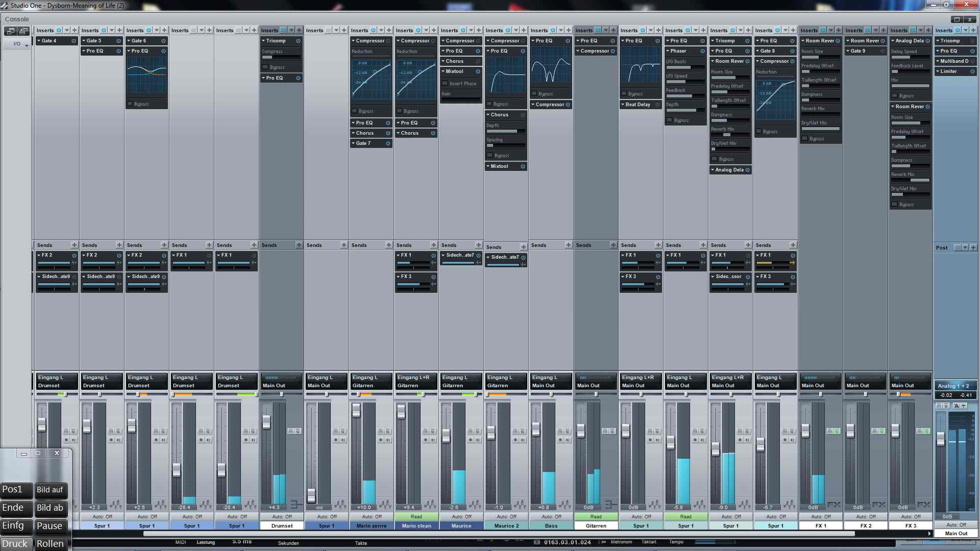Detach the Console panel
This screenshot has width=980, height=551.
point(957,19)
